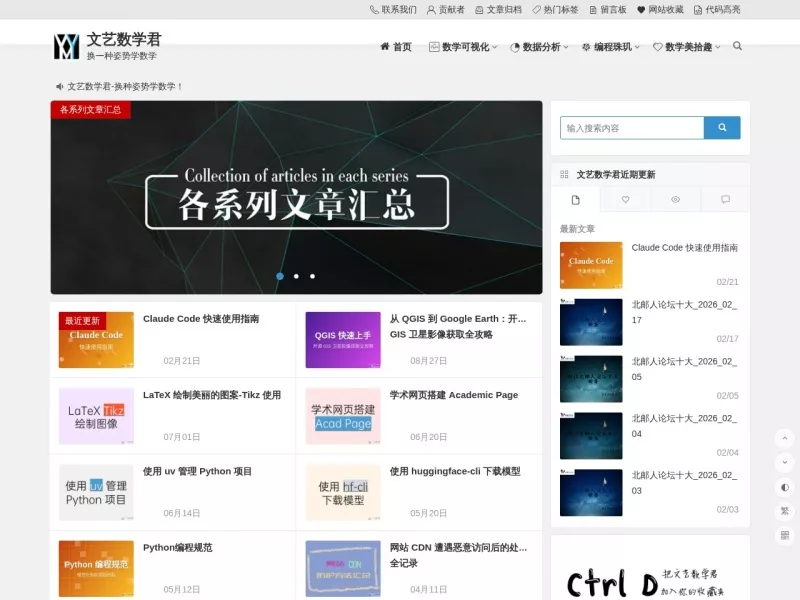This screenshot has width=800, height=600.
Task: Open LaTeX 绘制美丽的图案-Tikz 使用 article
Action: pyautogui.click(x=212, y=395)
